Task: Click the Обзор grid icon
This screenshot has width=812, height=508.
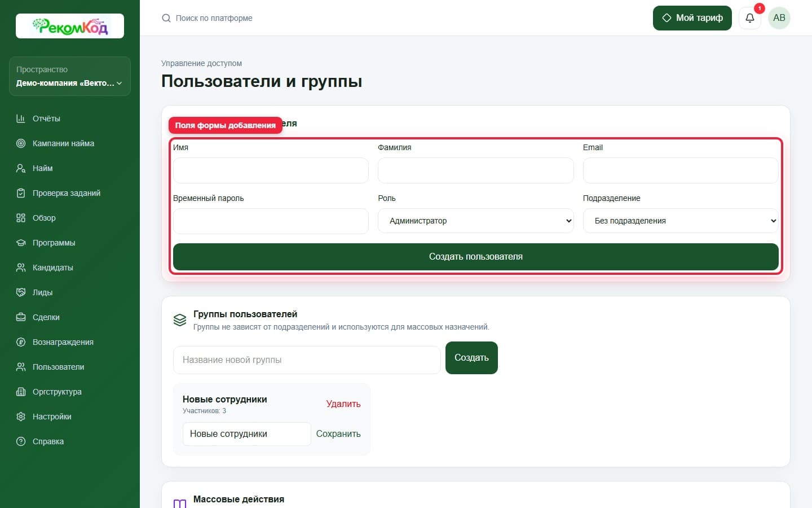Action: [21, 218]
